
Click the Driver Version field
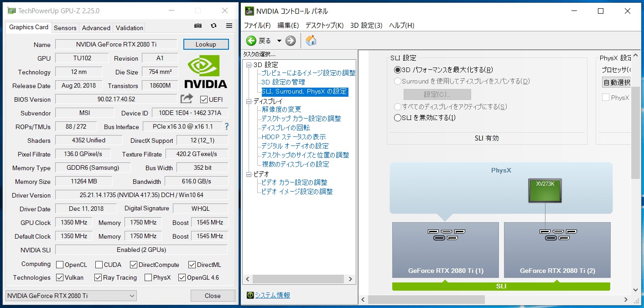141,195
